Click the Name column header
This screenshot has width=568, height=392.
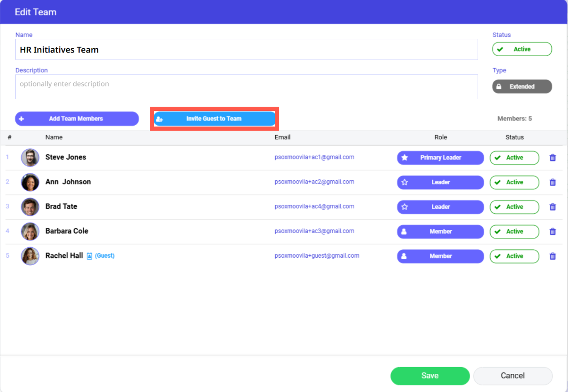[x=54, y=137]
